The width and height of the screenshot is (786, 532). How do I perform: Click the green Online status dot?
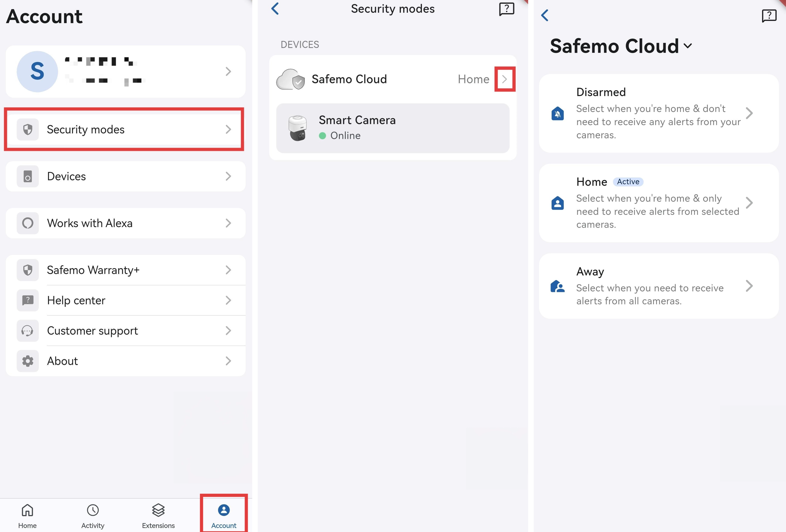322,136
